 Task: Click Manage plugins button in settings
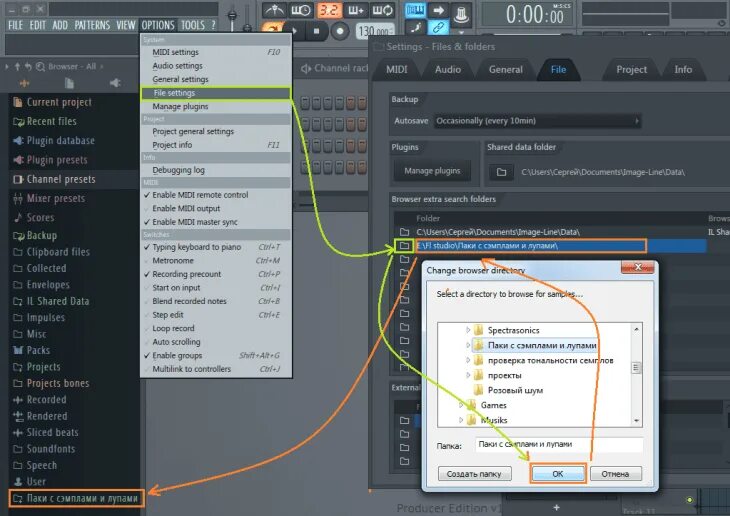tap(432, 171)
